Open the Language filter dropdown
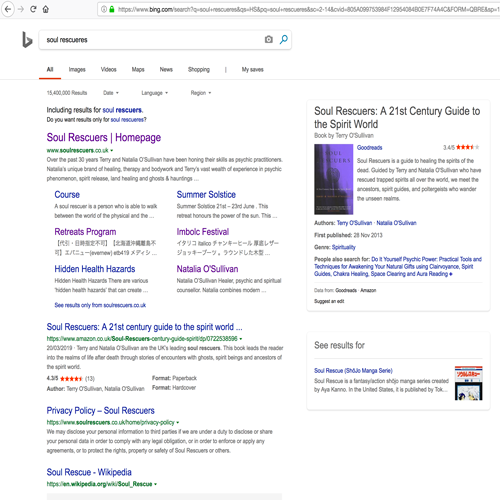The height and width of the screenshot is (500, 500). pos(155,93)
